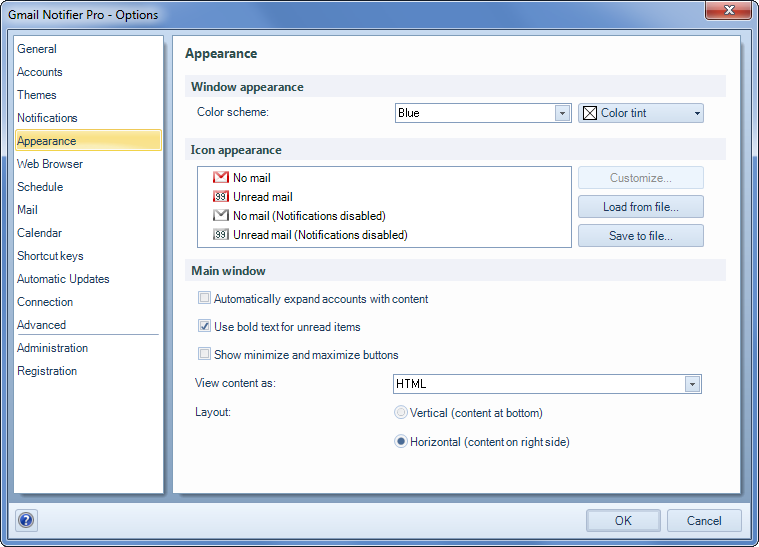Select the red Unread mail counter icon
The image size is (759, 547).
point(221,197)
